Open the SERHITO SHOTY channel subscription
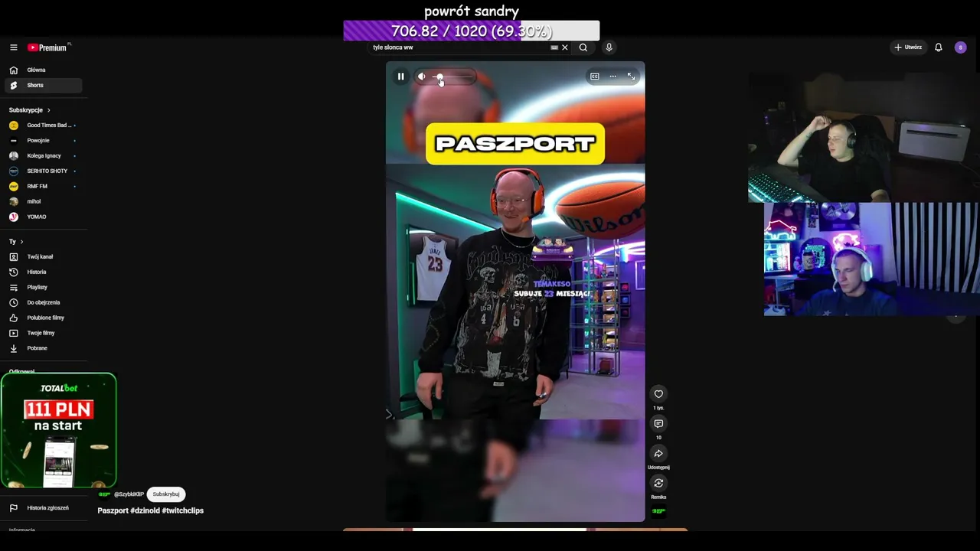This screenshot has height=551, width=980. click(43, 171)
